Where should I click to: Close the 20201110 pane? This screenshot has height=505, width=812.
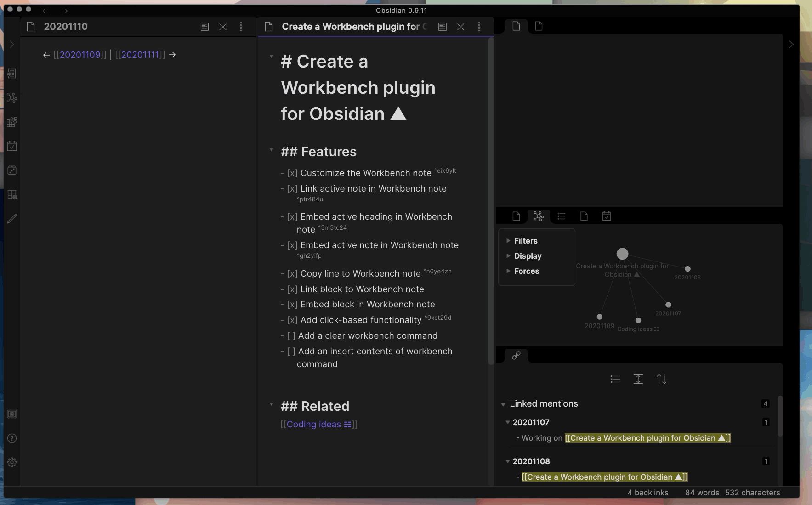[x=223, y=27]
